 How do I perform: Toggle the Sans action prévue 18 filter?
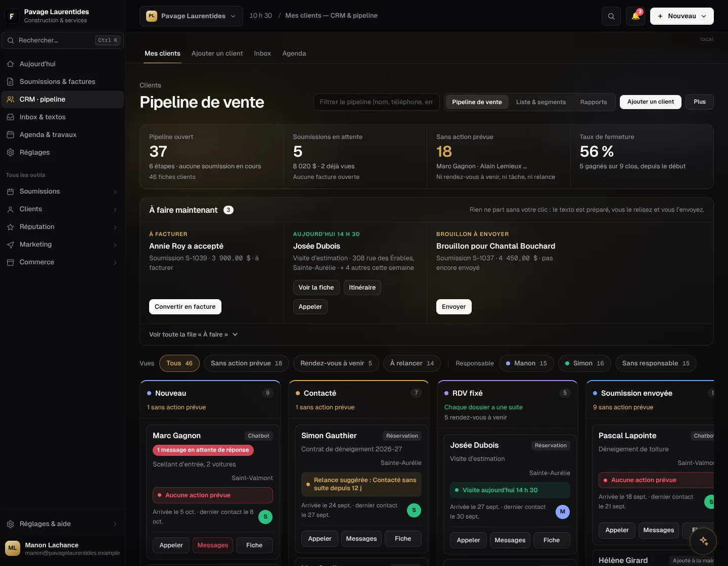coord(247,363)
